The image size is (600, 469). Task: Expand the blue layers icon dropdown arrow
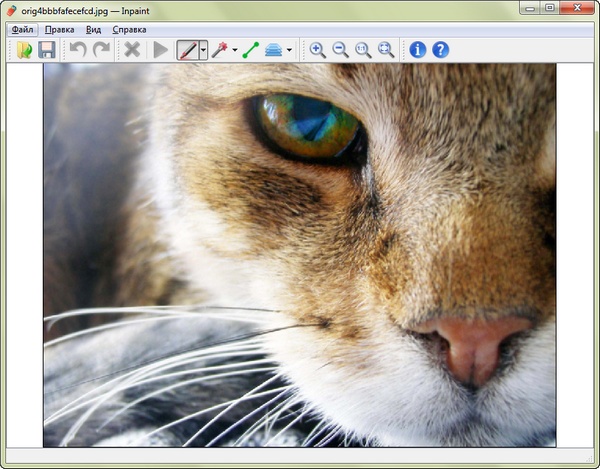click(x=289, y=49)
